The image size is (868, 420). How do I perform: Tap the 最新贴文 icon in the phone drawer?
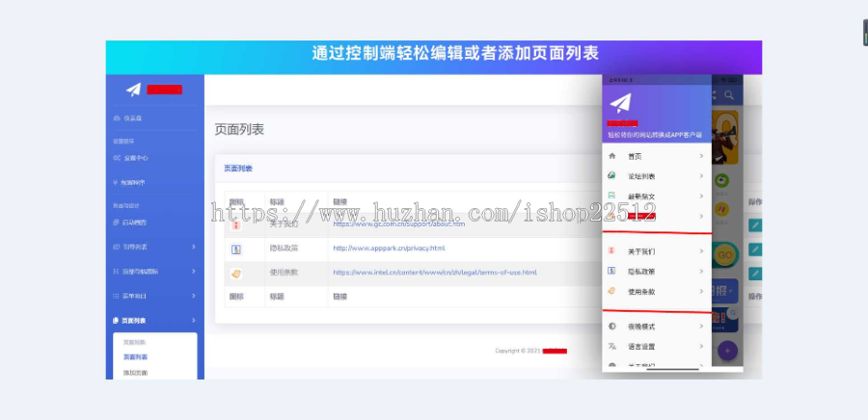point(611,196)
